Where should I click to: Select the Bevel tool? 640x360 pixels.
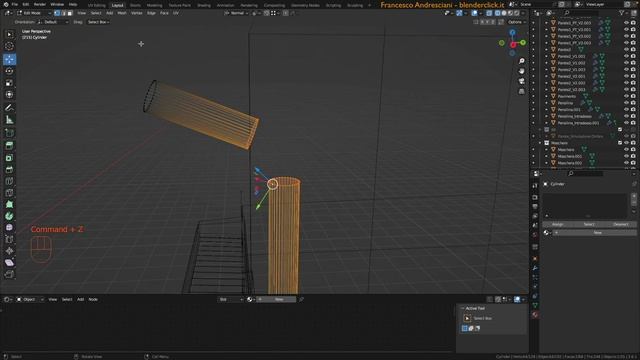click(9, 169)
